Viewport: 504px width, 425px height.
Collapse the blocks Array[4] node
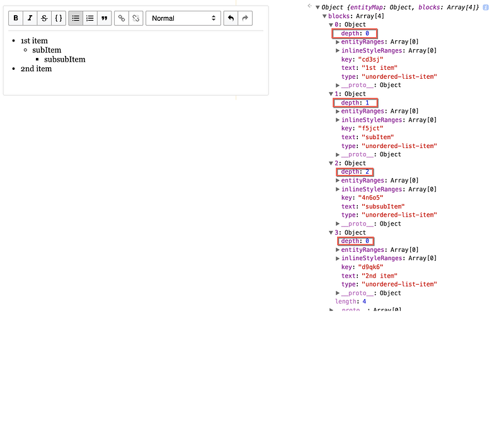(324, 16)
